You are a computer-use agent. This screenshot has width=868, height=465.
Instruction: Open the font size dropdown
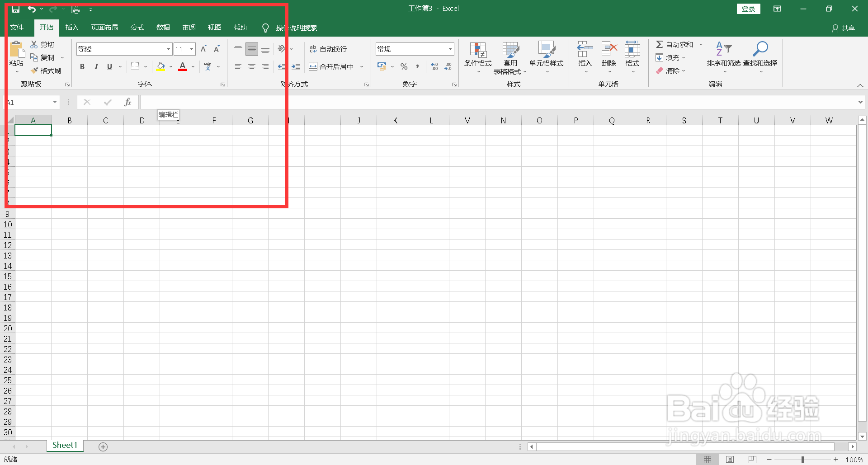(192, 49)
